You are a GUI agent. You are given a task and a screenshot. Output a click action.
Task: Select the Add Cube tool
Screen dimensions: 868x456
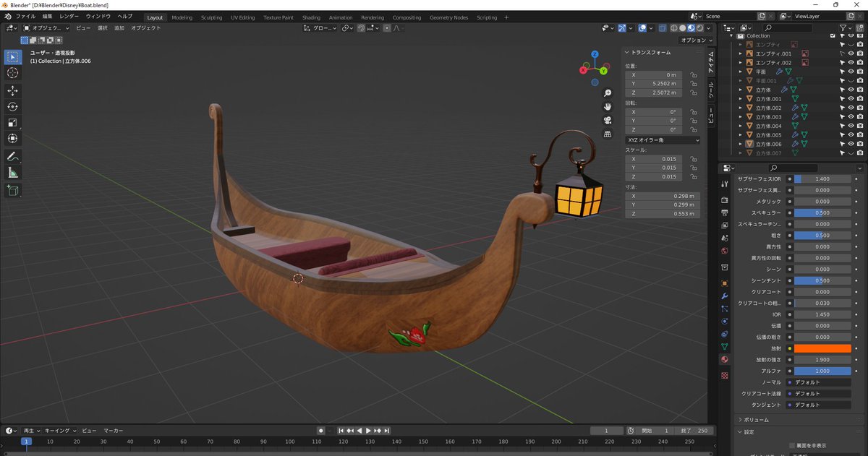click(x=13, y=190)
